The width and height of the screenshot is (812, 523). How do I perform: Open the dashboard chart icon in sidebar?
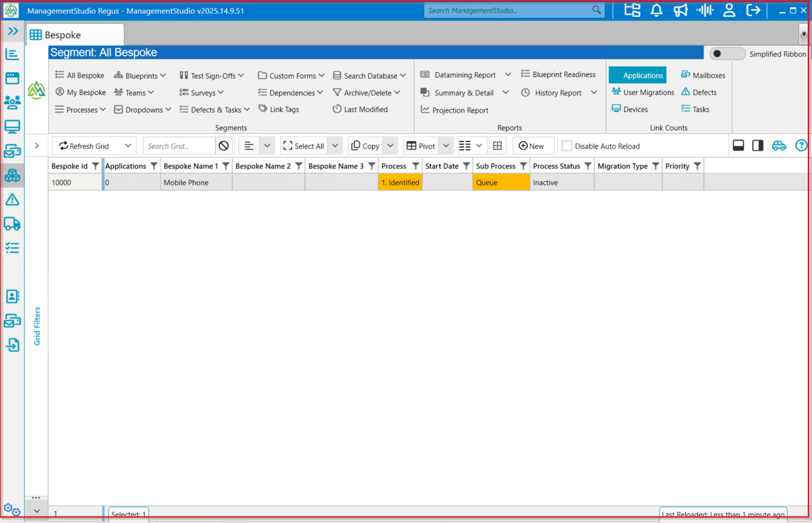[x=12, y=54]
